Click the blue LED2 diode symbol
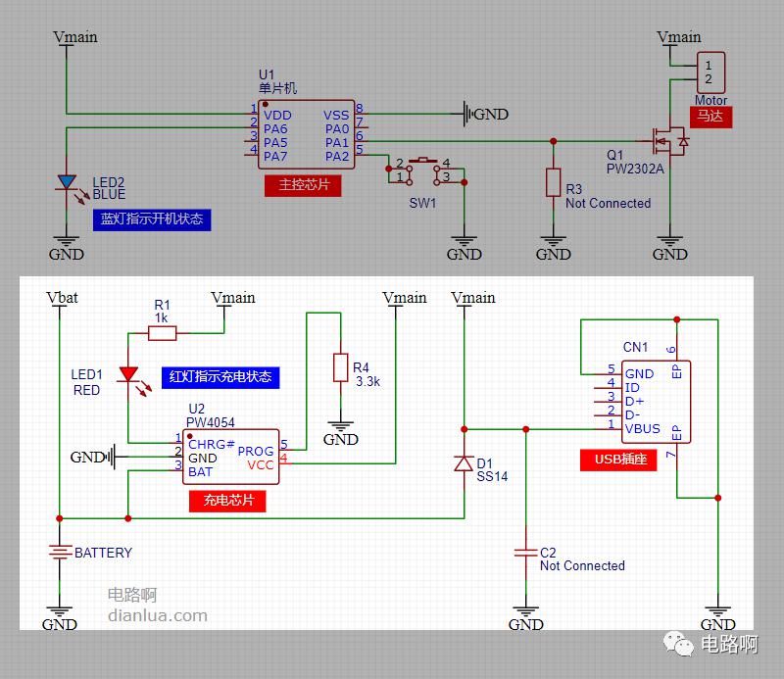 coord(67,182)
